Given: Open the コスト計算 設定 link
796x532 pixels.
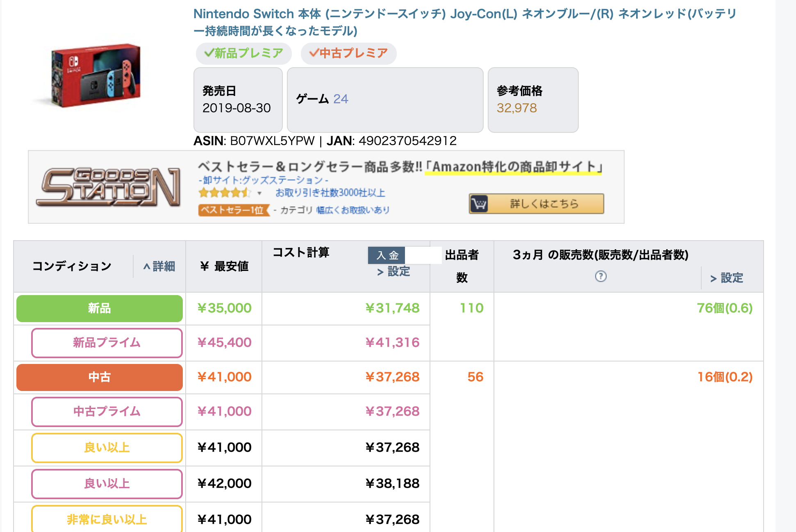Looking at the screenshot, I should click(393, 271).
